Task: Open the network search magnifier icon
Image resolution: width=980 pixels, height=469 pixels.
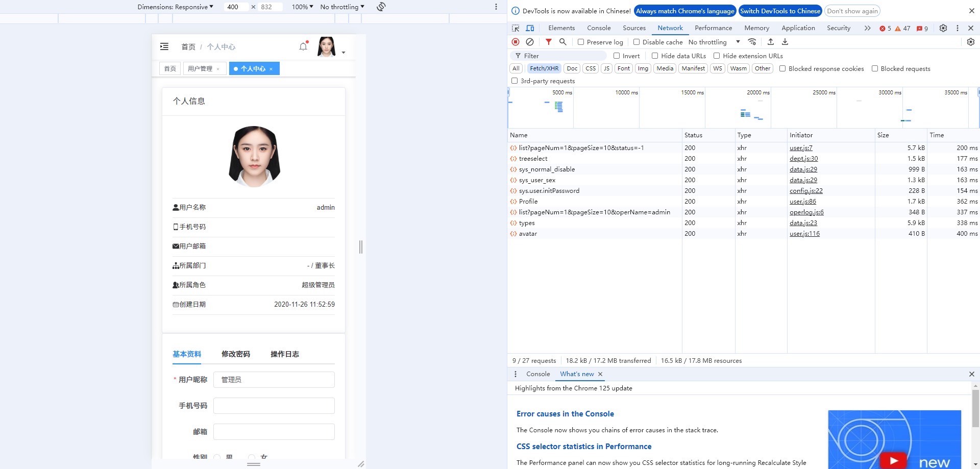Action: click(562, 42)
